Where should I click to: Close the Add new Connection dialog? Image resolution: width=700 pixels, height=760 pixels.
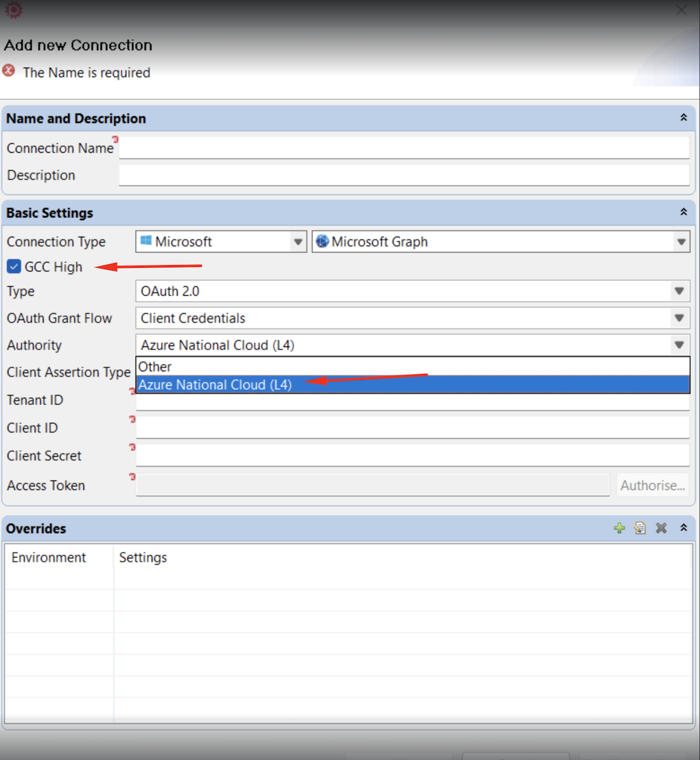click(x=681, y=10)
